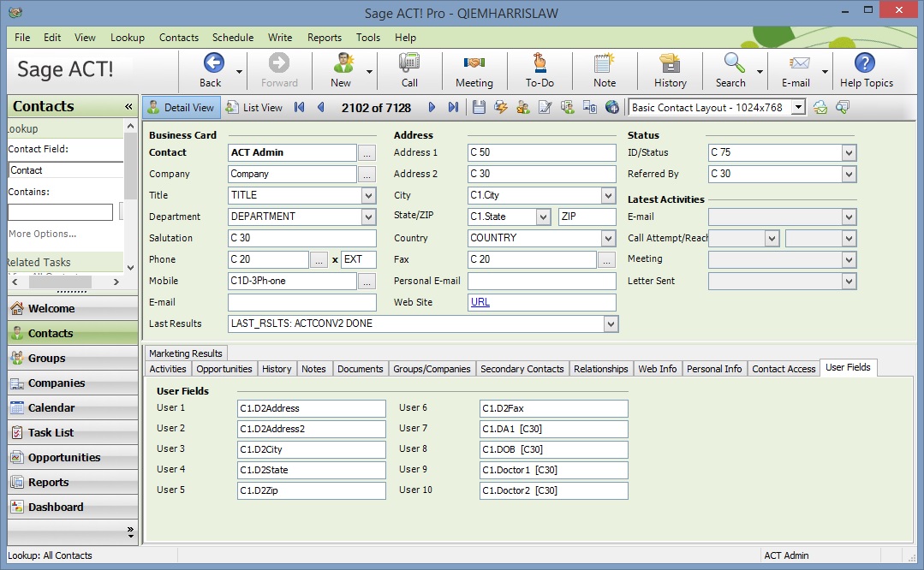Click the URL web site link

(480, 302)
